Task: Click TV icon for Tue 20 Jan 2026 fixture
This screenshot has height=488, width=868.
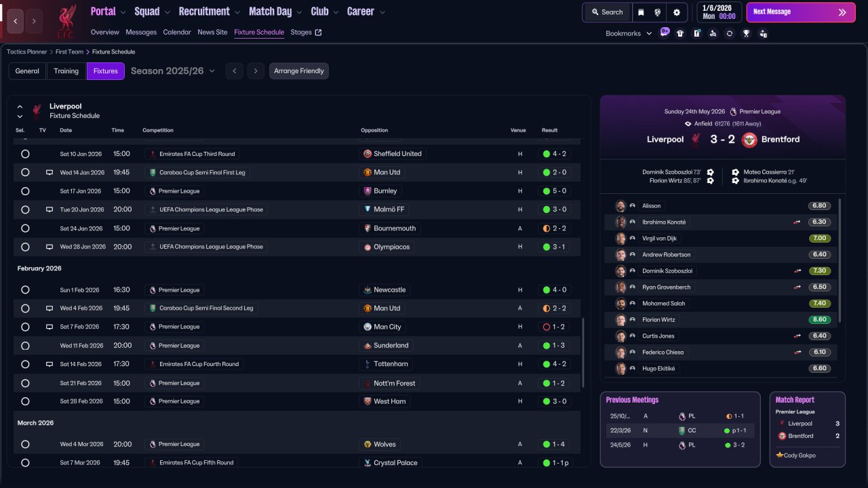Action: coord(49,210)
